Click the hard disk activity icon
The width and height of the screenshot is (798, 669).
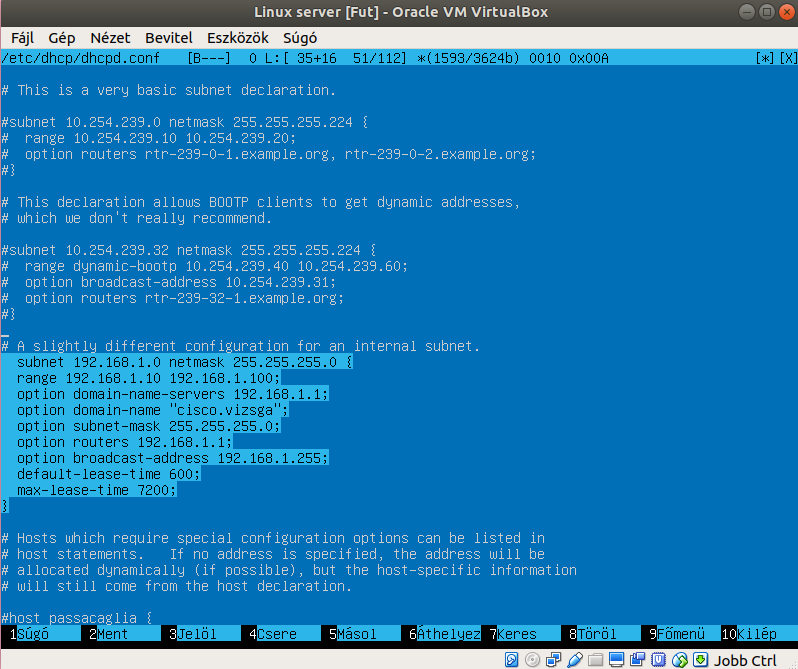coord(511,660)
